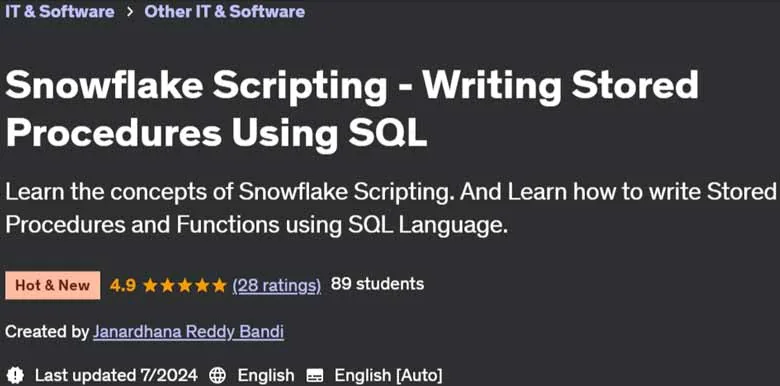Click the breadcrumb chevron separator
Viewport: 780px width, 386px height.
[x=130, y=12]
